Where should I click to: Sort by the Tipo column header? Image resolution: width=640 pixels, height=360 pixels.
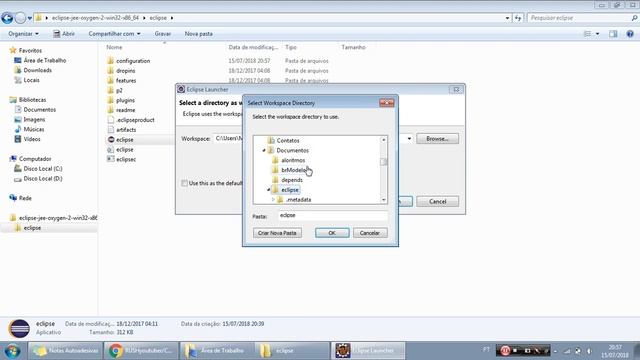tap(291, 47)
